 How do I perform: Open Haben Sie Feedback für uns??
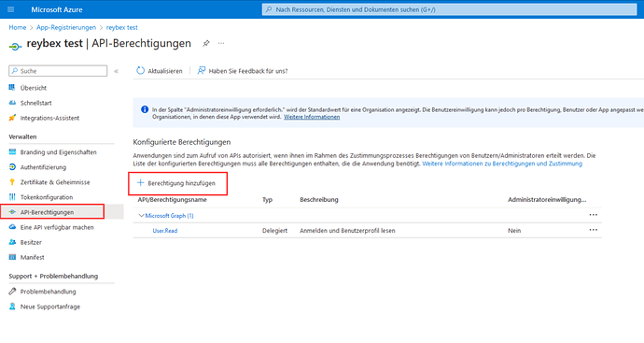coord(248,71)
